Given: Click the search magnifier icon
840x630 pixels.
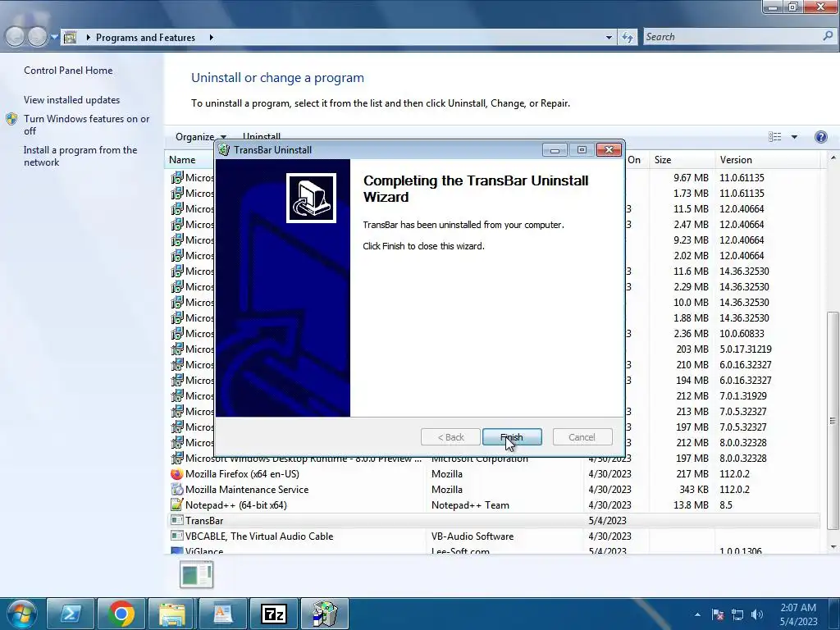Looking at the screenshot, I should (x=828, y=36).
